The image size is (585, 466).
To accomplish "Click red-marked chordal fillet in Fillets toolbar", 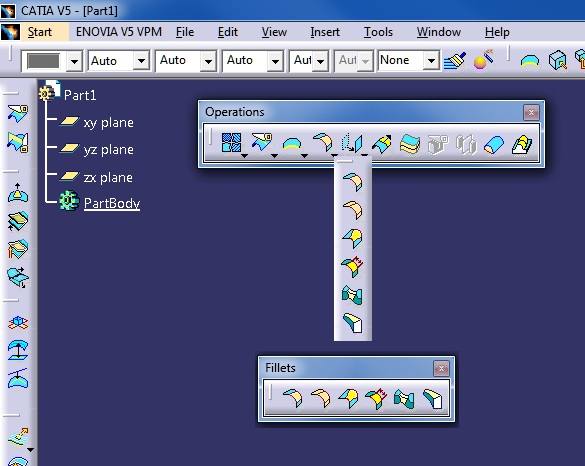I will 376,398.
